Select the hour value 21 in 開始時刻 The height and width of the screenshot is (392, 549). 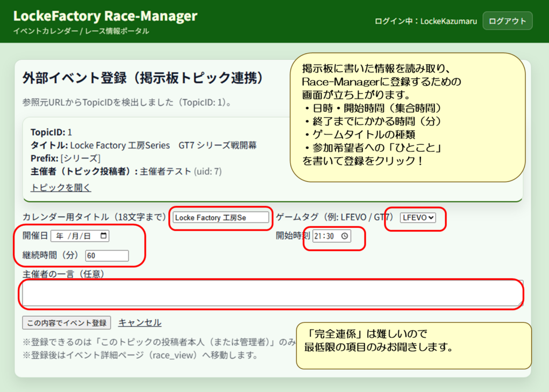[x=320, y=236]
